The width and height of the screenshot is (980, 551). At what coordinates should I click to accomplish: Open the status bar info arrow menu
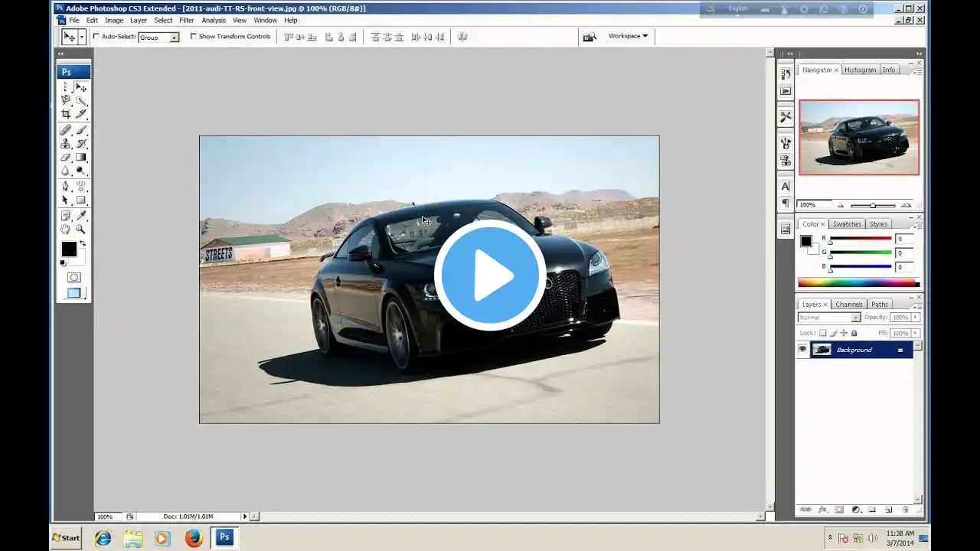coord(245,517)
